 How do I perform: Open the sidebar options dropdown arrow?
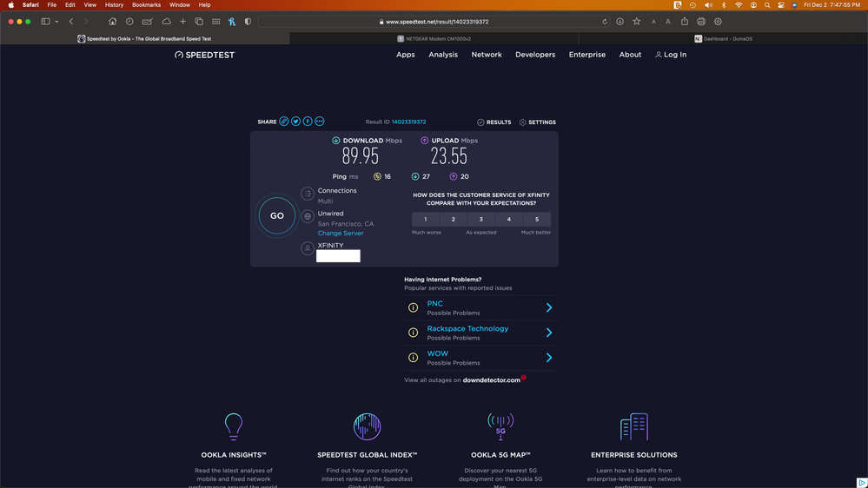tap(56, 22)
